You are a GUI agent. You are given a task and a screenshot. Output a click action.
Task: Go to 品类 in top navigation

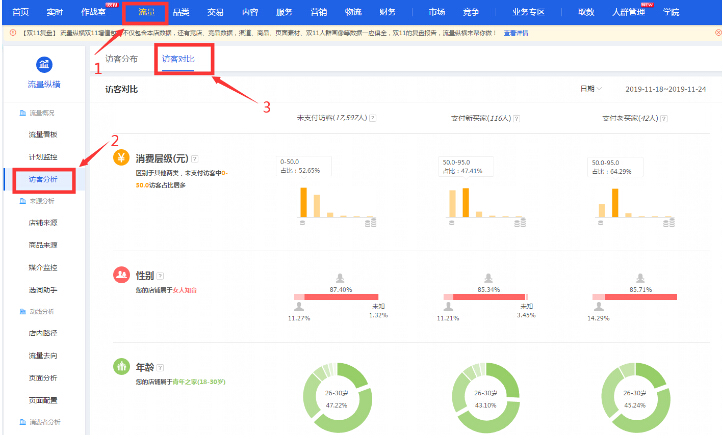click(181, 11)
